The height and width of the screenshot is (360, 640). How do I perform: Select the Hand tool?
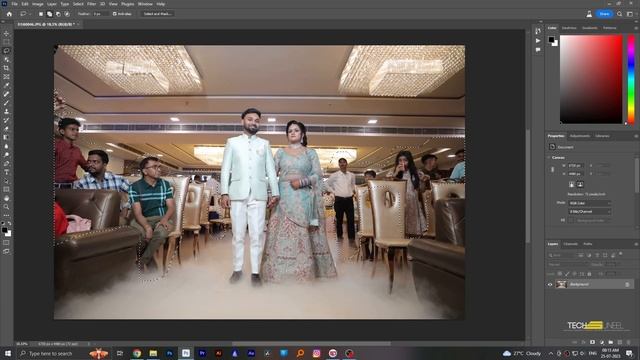pyautogui.click(x=6, y=198)
